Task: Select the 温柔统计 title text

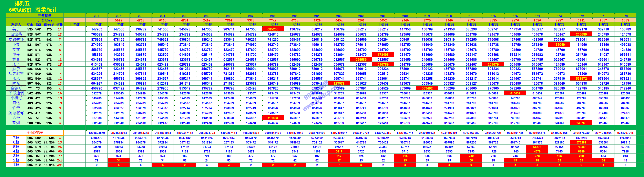Action: (x=46, y=10)
